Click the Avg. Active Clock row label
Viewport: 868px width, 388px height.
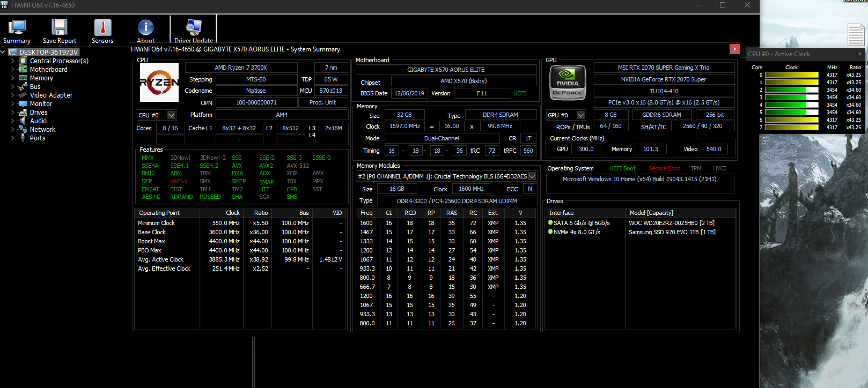click(x=160, y=259)
